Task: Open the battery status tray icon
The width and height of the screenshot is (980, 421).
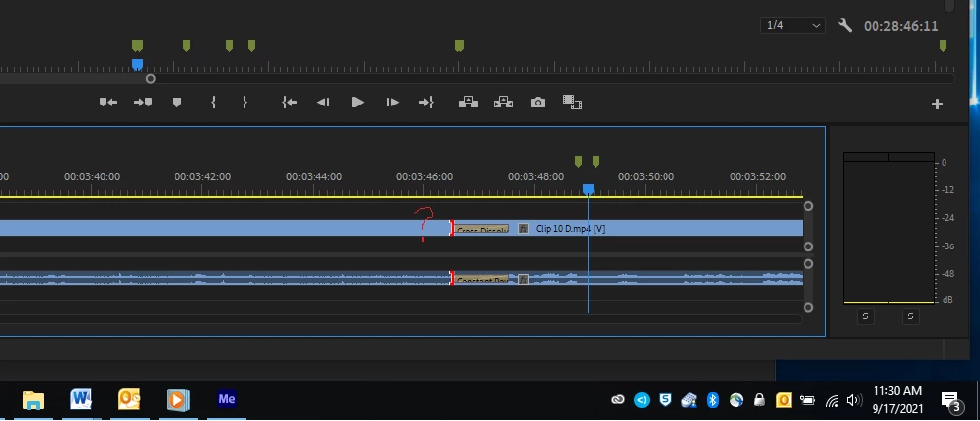Action: 807,401
